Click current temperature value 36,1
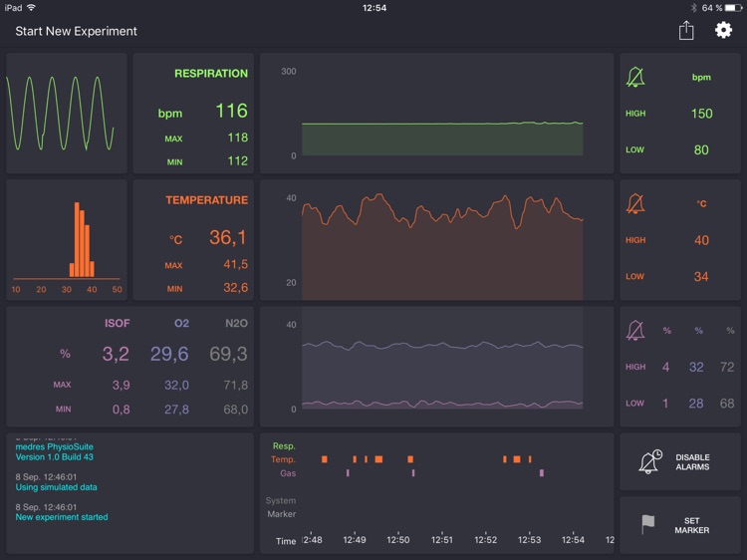The width and height of the screenshot is (747, 560). pos(228,237)
